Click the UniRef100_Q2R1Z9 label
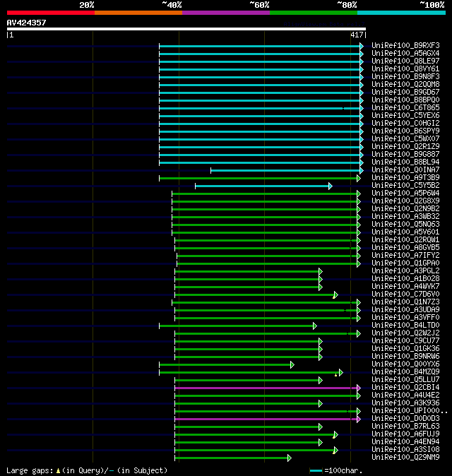Image resolution: width=452 pixels, height=476 pixels. (405, 147)
